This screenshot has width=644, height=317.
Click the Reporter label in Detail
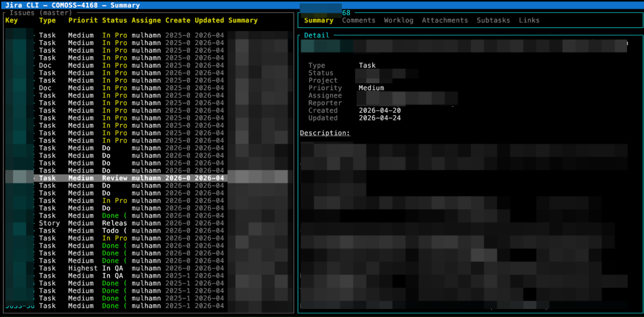click(325, 103)
